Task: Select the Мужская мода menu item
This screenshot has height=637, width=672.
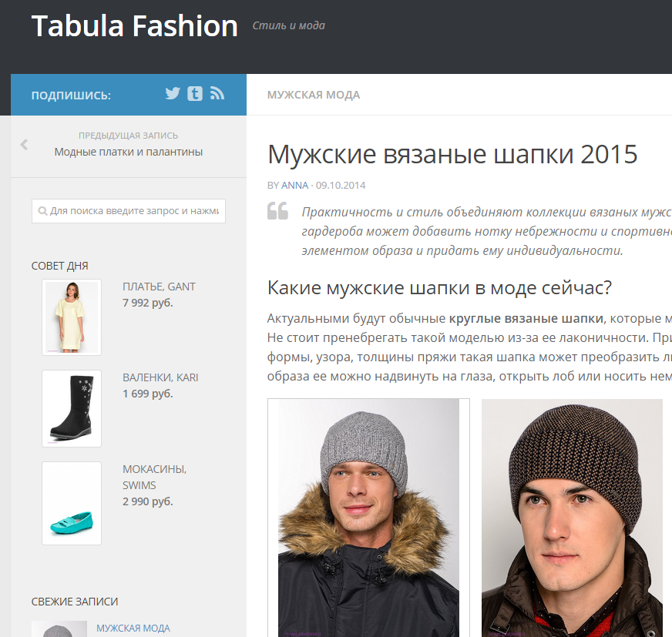Action: tap(314, 95)
